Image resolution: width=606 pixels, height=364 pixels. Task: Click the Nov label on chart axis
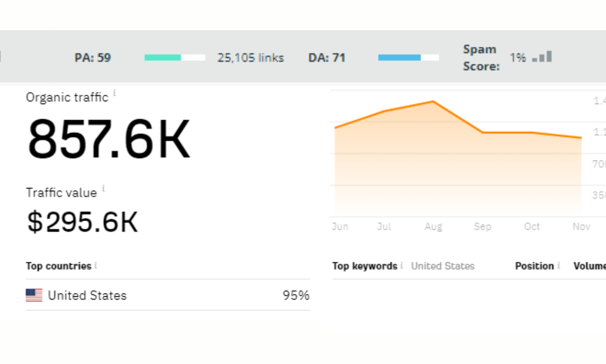click(x=581, y=227)
